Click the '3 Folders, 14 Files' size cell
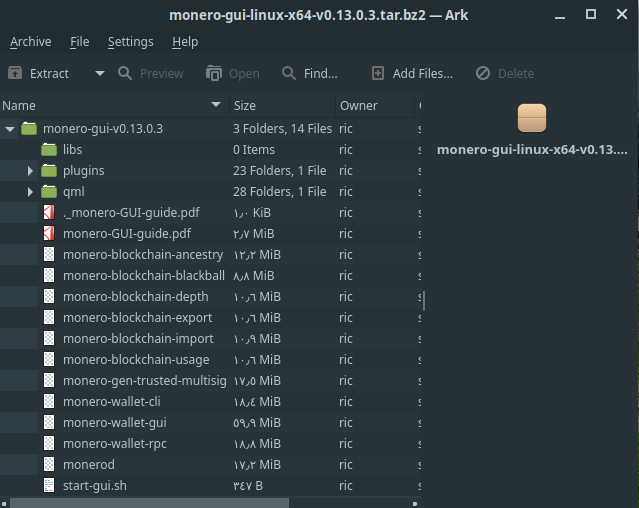Screen dimensions: 639x508 point(282,129)
